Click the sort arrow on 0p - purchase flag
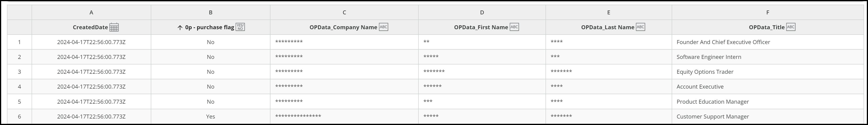The image size is (868, 125). click(180, 28)
